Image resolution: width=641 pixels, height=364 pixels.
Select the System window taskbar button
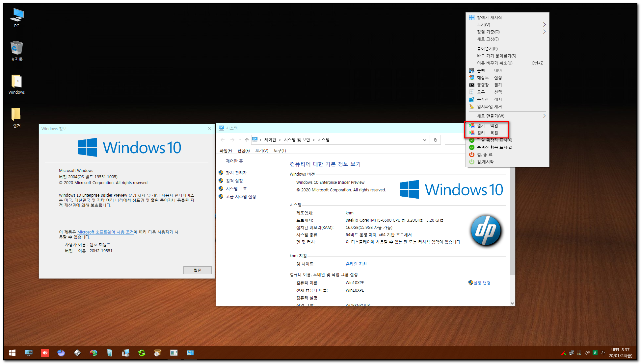click(190, 353)
